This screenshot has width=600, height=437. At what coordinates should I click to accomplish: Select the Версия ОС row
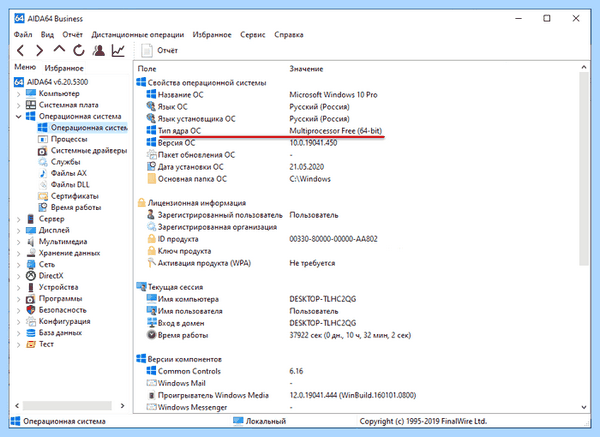(x=242, y=143)
